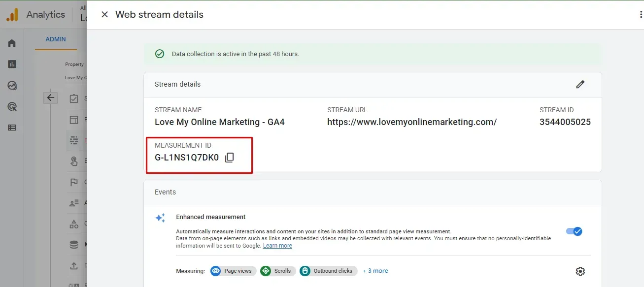The height and width of the screenshot is (287, 644).
Task: Click 'Web stream details' panel title
Action: [x=159, y=15]
